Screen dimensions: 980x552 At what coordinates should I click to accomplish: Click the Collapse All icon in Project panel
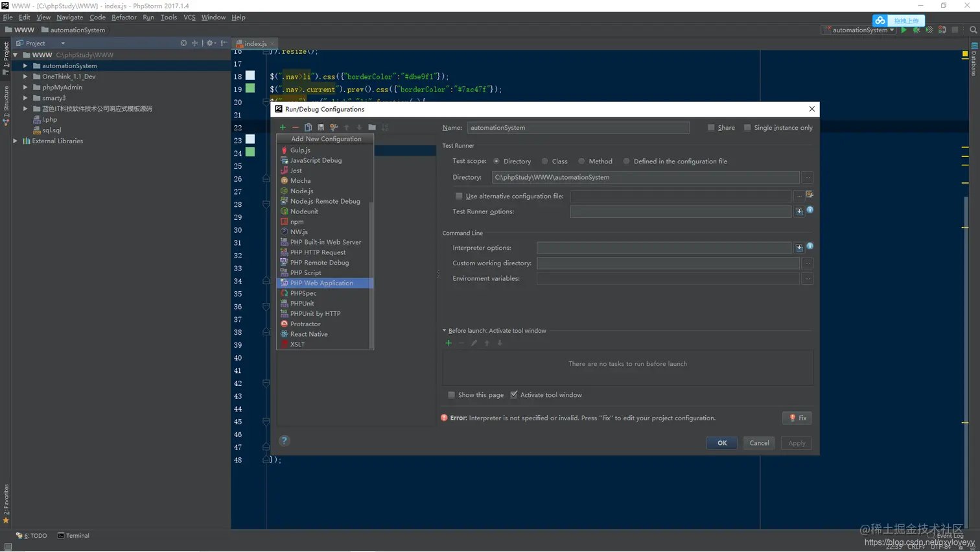pyautogui.click(x=194, y=43)
